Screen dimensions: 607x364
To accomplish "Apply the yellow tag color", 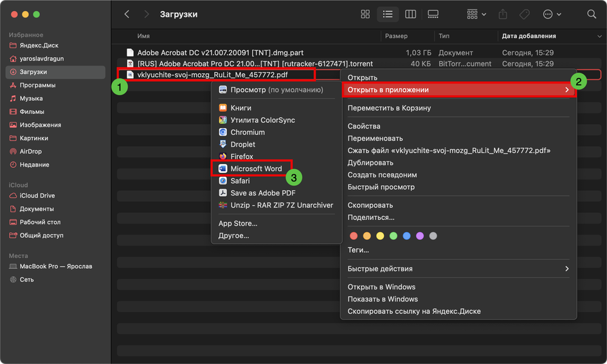I will 380,236.
